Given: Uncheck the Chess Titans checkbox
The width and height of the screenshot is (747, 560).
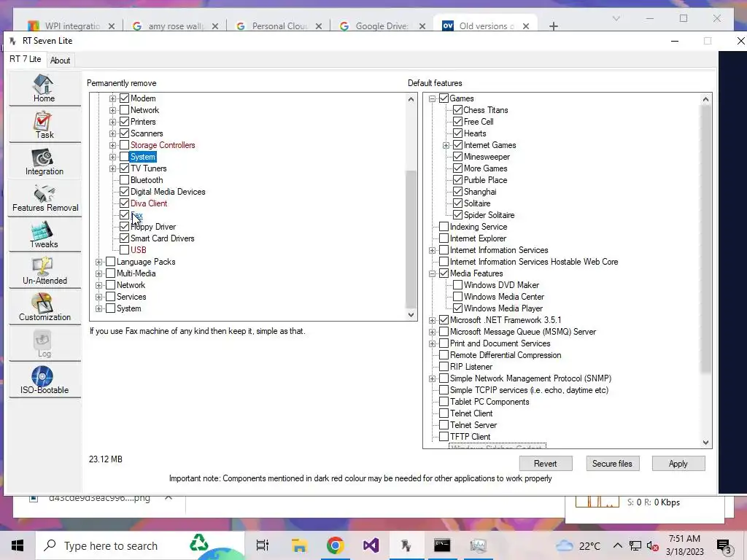Looking at the screenshot, I should tap(458, 110).
